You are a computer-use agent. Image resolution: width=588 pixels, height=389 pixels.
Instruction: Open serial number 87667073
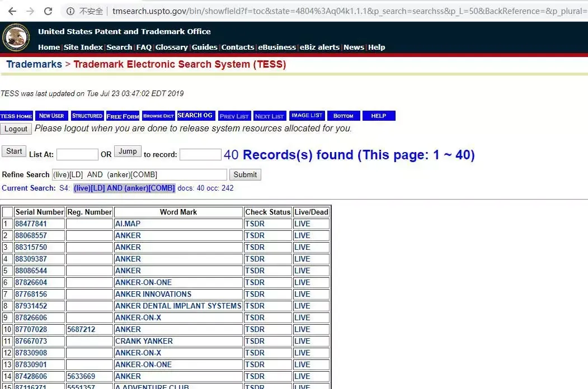31,341
